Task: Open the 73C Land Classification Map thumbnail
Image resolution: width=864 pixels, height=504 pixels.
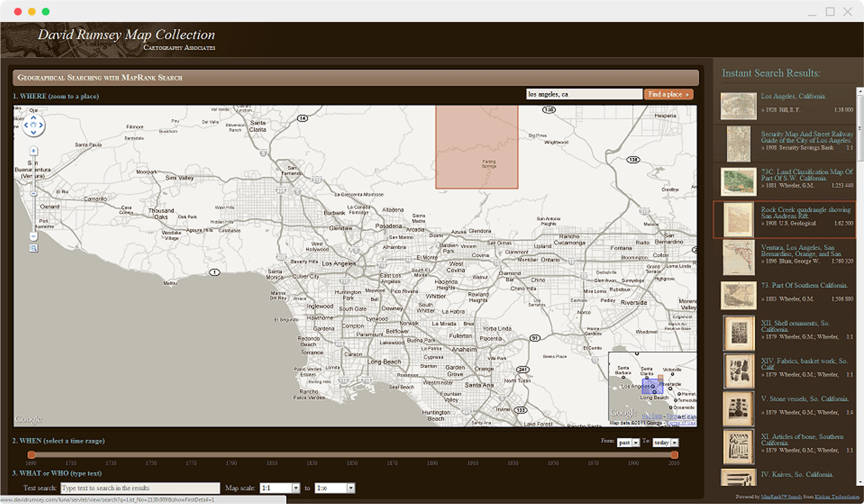Action: (x=738, y=182)
